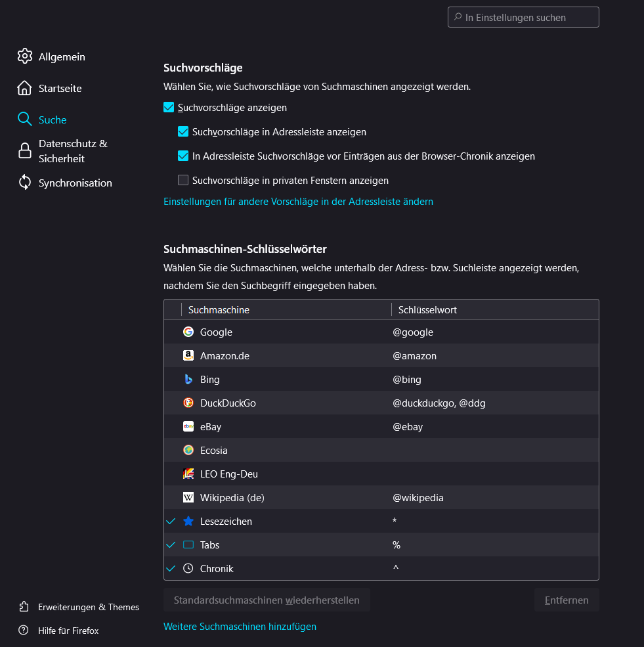Click the Ecosia icon in the list
The height and width of the screenshot is (647, 644).
pyautogui.click(x=188, y=451)
